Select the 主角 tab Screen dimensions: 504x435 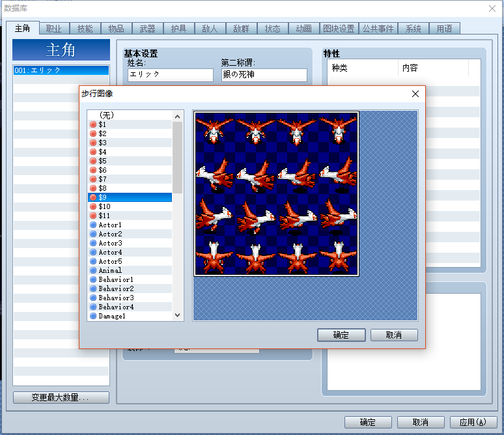point(23,28)
